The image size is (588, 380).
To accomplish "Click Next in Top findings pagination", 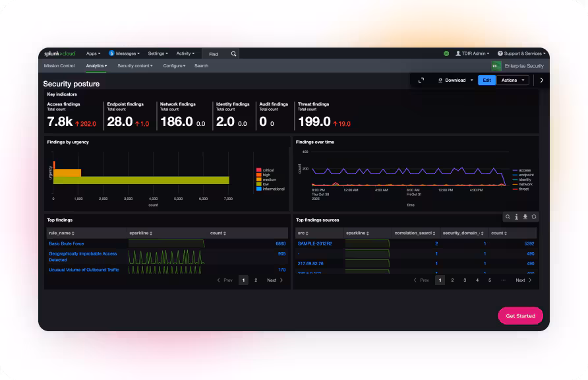I will (x=275, y=280).
